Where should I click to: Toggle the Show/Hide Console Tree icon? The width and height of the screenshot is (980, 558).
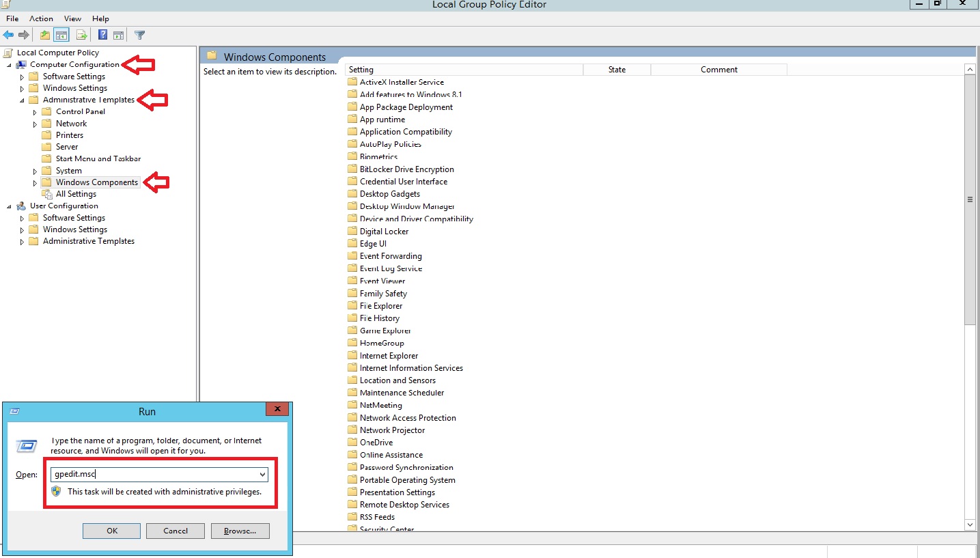[x=61, y=35]
